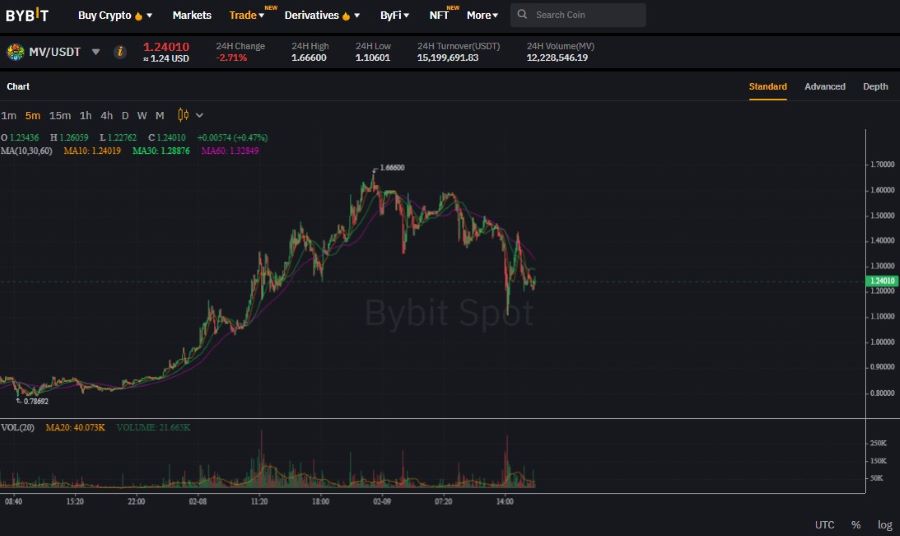Select the 15m timeframe
Screen dimensions: 900x536
(x=60, y=115)
